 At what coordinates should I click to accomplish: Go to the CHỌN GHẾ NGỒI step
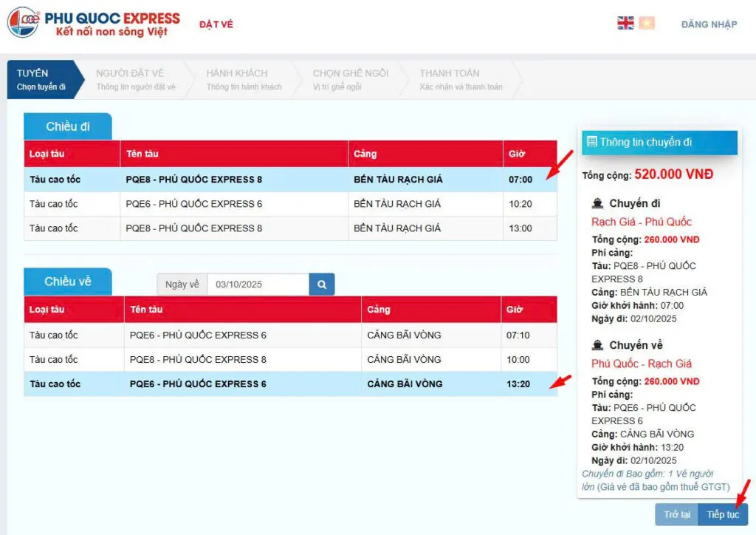click(351, 80)
